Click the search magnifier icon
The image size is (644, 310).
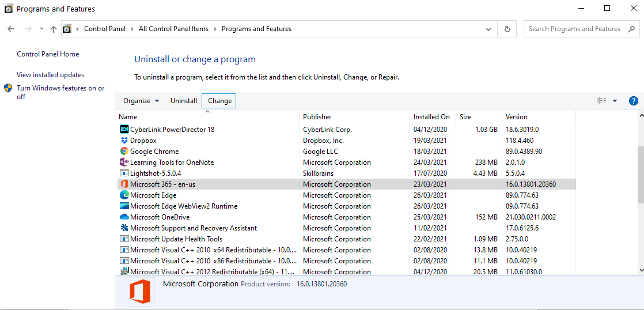[x=631, y=29]
